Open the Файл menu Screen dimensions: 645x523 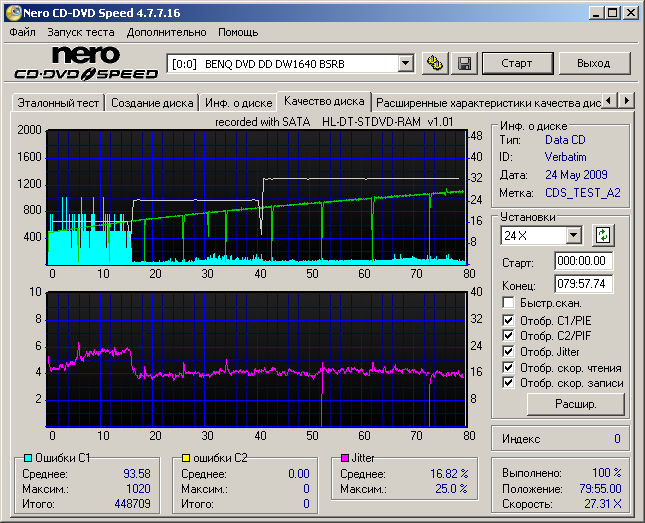pos(22,32)
